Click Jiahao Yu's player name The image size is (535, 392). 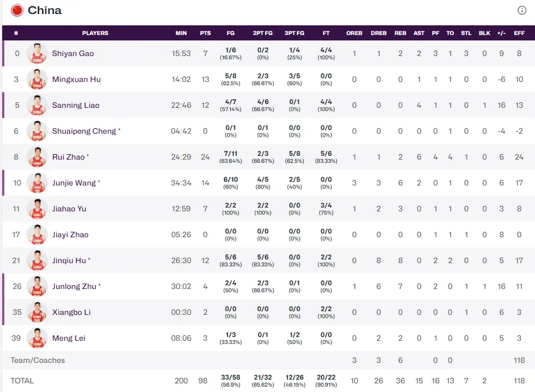pos(69,209)
